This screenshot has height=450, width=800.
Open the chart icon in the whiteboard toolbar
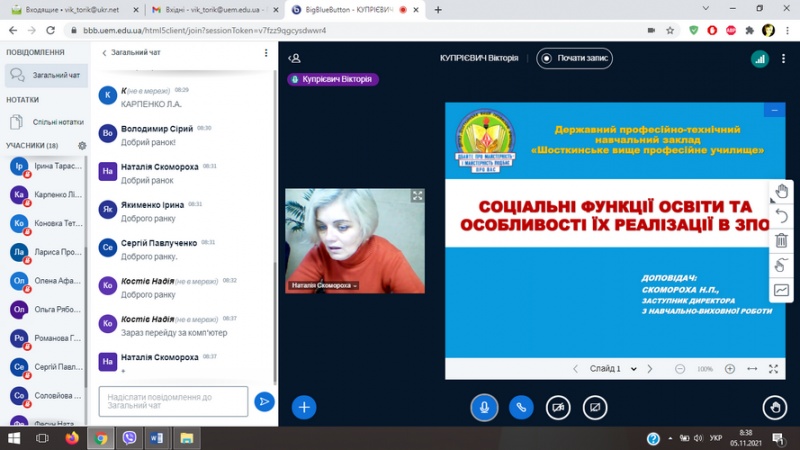click(x=781, y=290)
